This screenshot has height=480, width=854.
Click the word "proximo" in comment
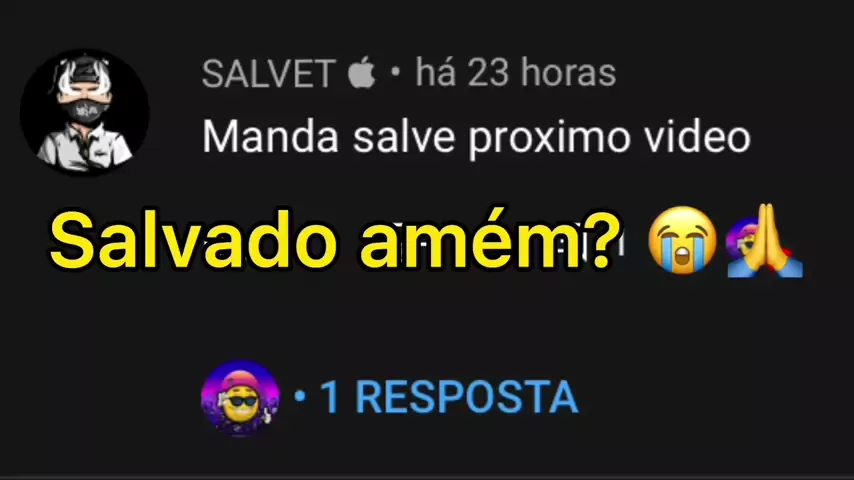click(x=550, y=139)
